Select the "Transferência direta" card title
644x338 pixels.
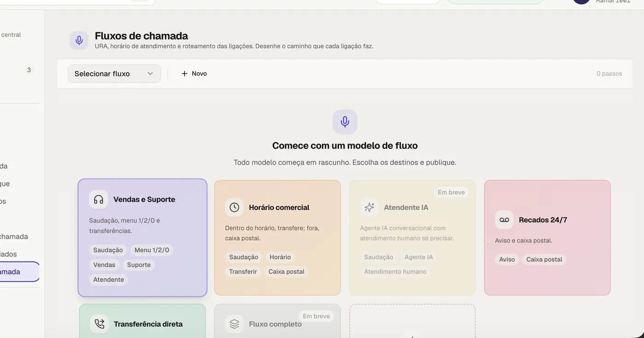click(x=148, y=324)
